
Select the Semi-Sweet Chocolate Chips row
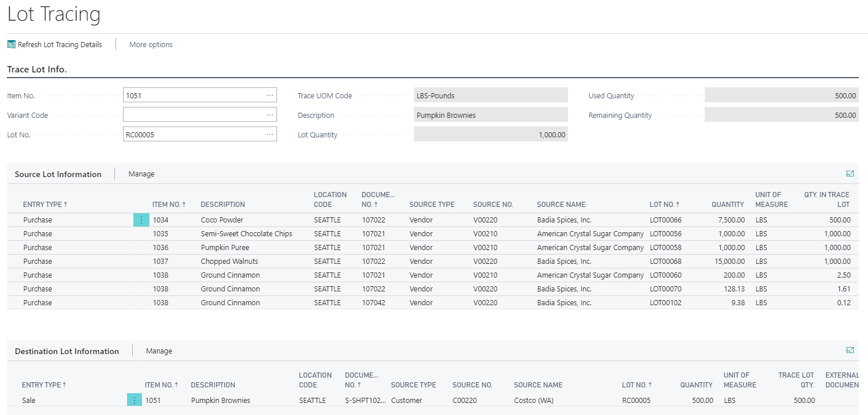click(x=431, y=233)
